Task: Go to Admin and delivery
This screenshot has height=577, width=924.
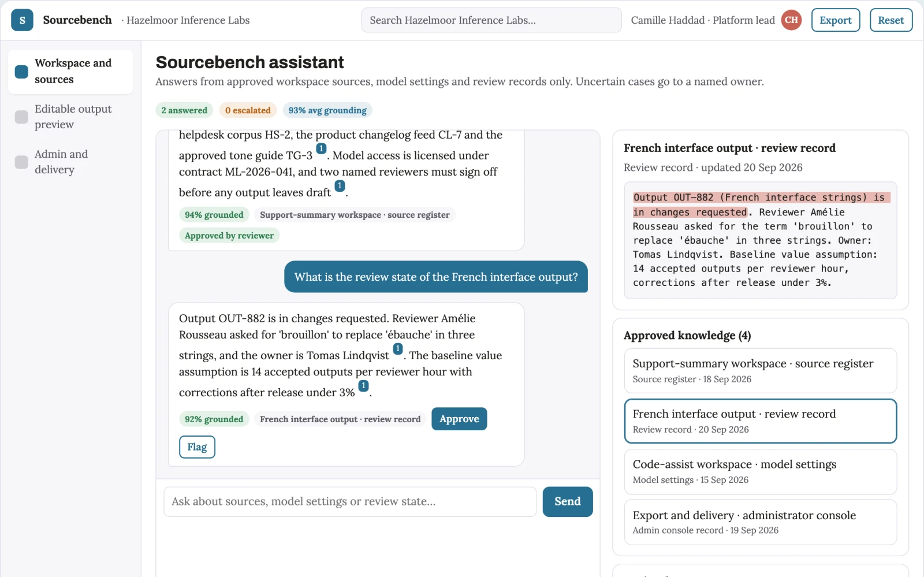Action: tap(70, 162)
